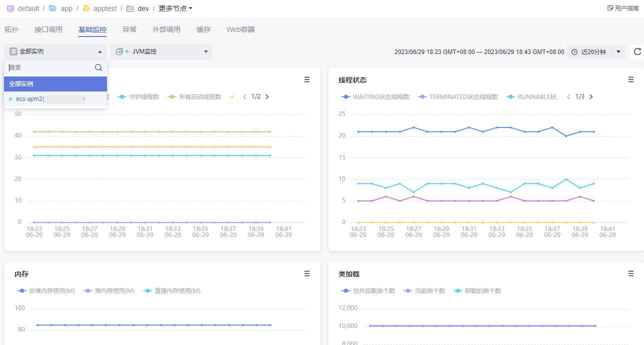Go to previous legend page in 线程状态 chart
This screenshot has height=345, width=644.
[x=568, y=96]
